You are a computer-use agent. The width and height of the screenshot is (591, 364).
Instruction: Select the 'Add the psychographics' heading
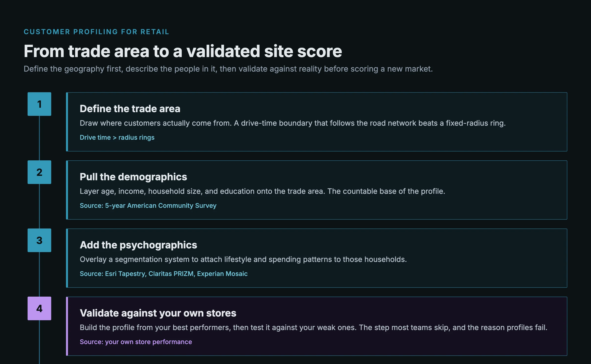(x=138, y=245)
